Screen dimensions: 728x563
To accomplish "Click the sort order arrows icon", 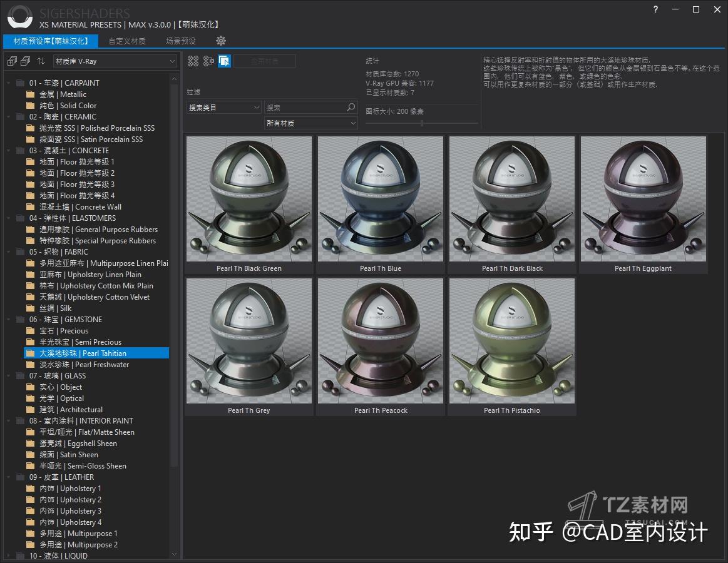I will coord(41,61).
